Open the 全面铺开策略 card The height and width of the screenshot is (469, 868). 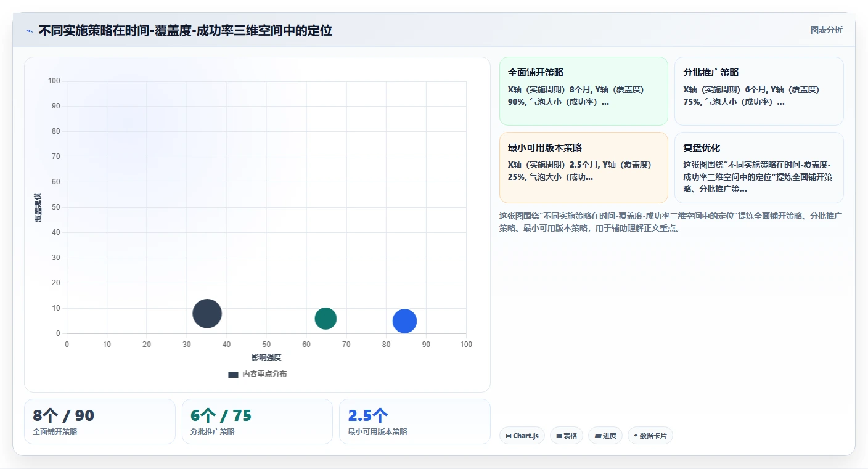584,91
